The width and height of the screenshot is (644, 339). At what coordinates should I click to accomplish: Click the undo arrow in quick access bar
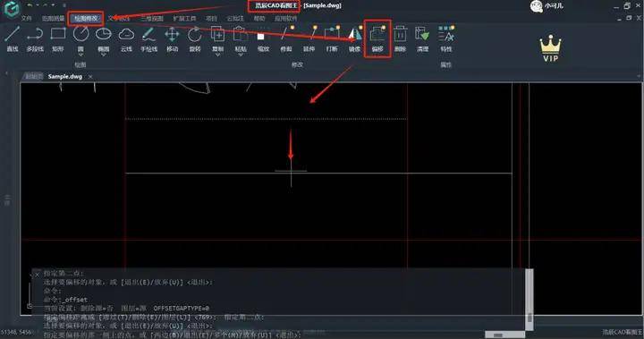[x=30, y=5]
